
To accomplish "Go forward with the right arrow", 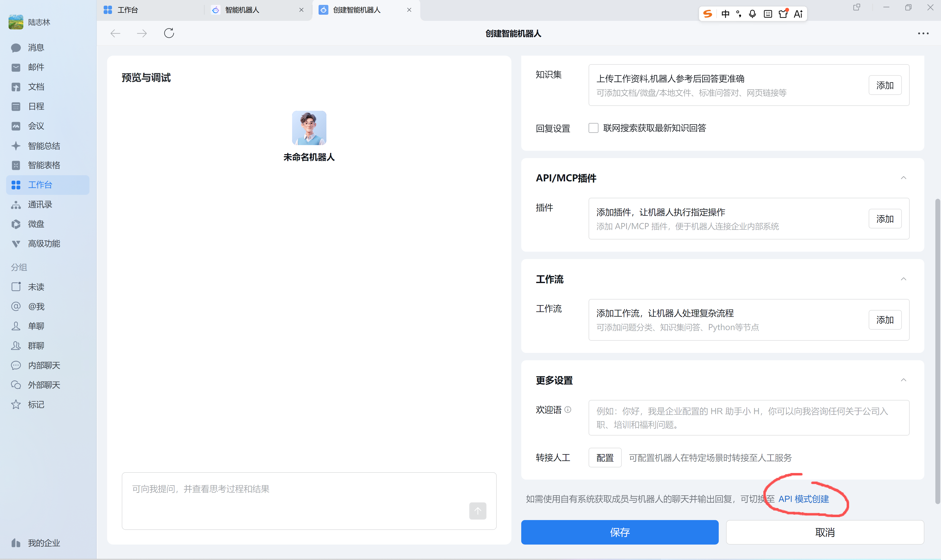I will (x=142, y=34).
